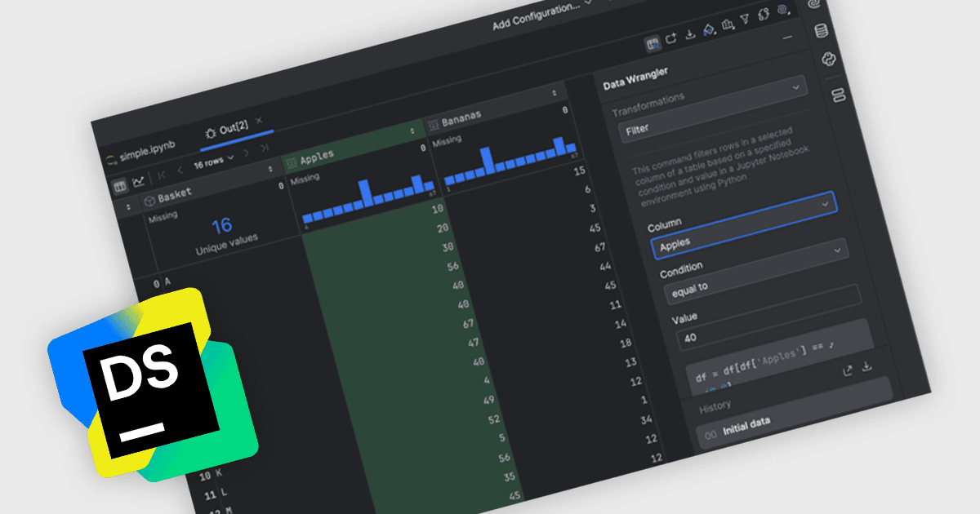Click the download export icon beside add cell
Image resolution: width=980 pixels, height=514 pixels.
(689, 33)
